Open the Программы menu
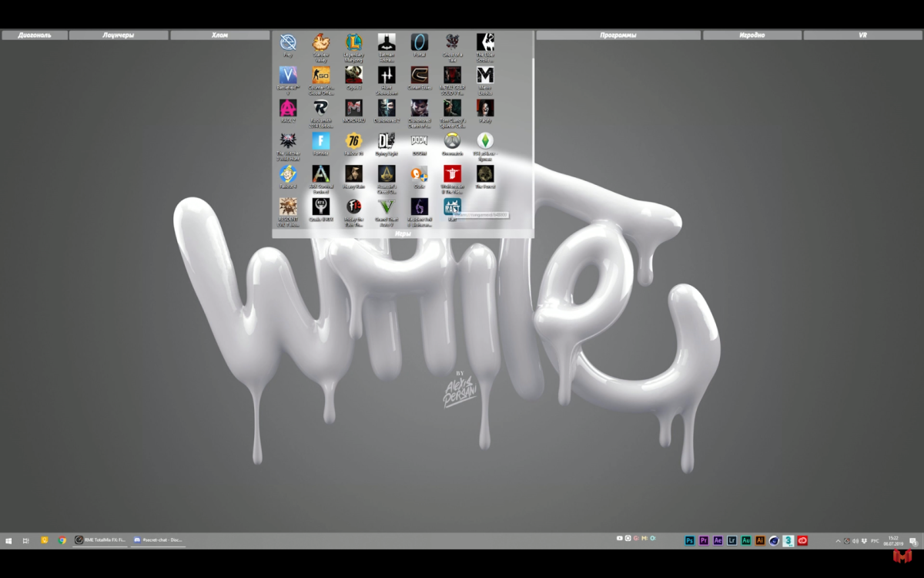Screen dimensions: 924x578 [618, 34]
